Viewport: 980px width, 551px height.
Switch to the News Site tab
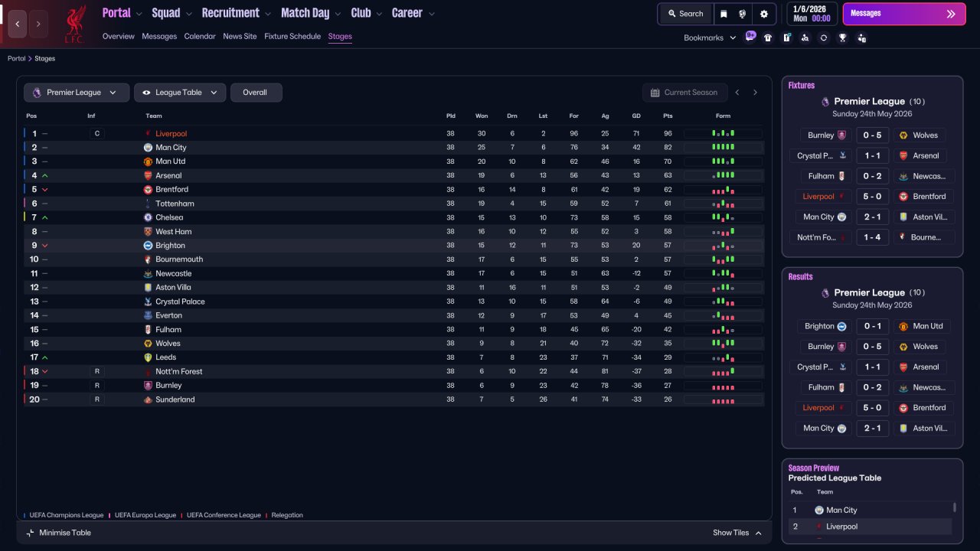tap(240, 36)
